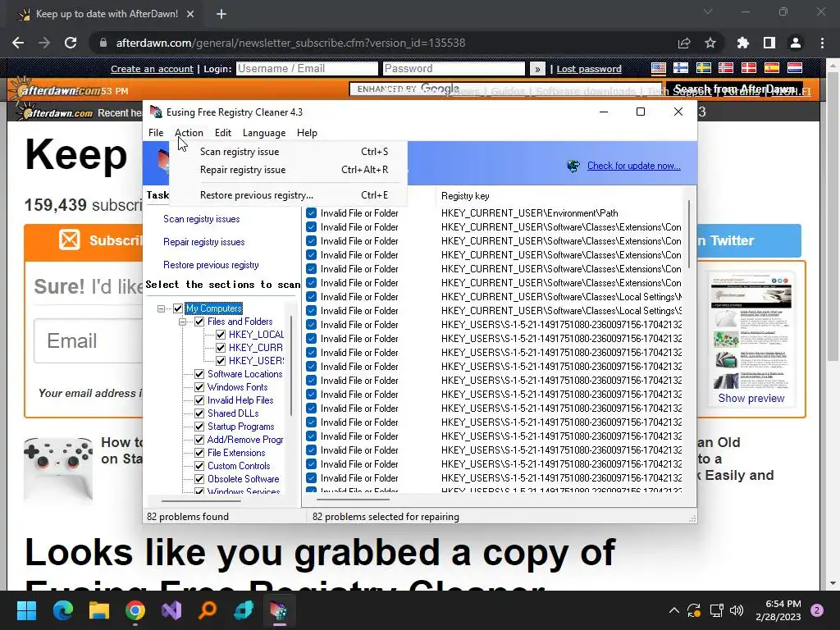
Task: Choose Restore previous registry menu entry
Action: (x=290, y=195)
